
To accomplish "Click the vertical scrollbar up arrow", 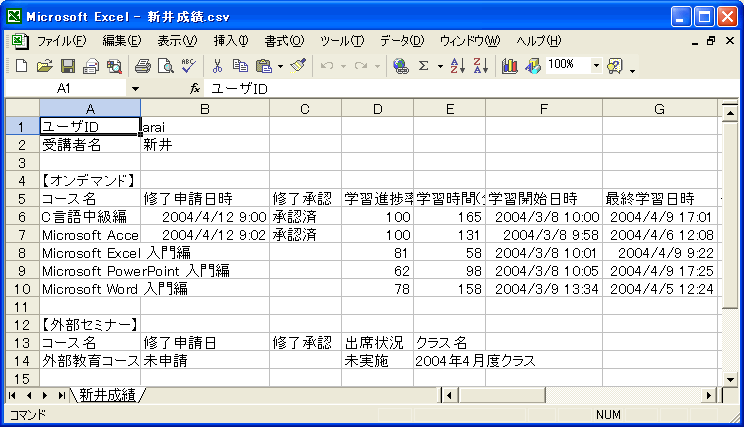I will tap(730, 112).
